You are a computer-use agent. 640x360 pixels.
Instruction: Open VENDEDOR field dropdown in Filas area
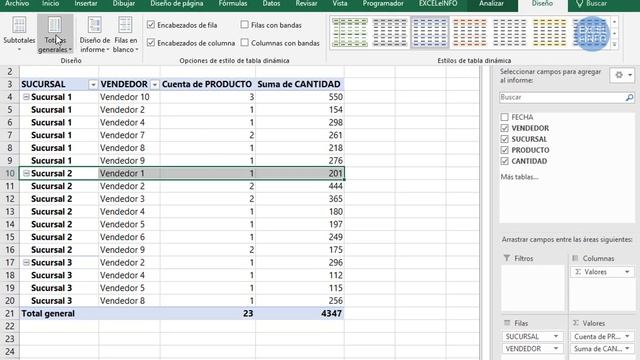point(556,349)
